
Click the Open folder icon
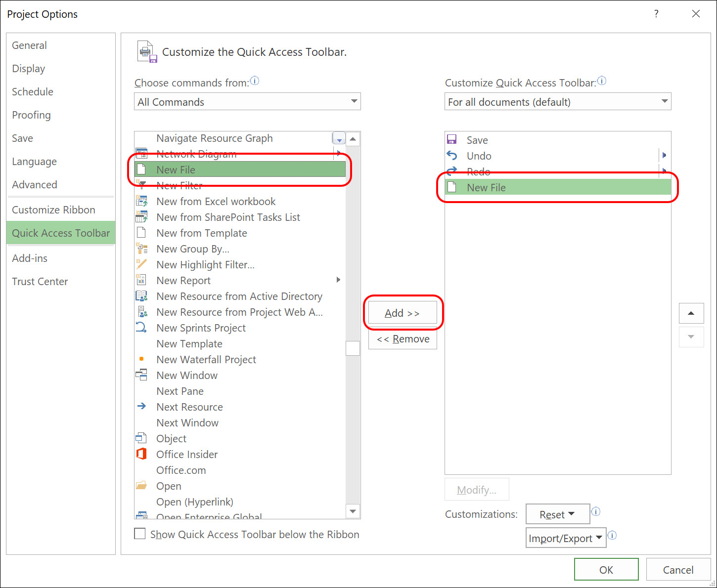tap(141, 486)
